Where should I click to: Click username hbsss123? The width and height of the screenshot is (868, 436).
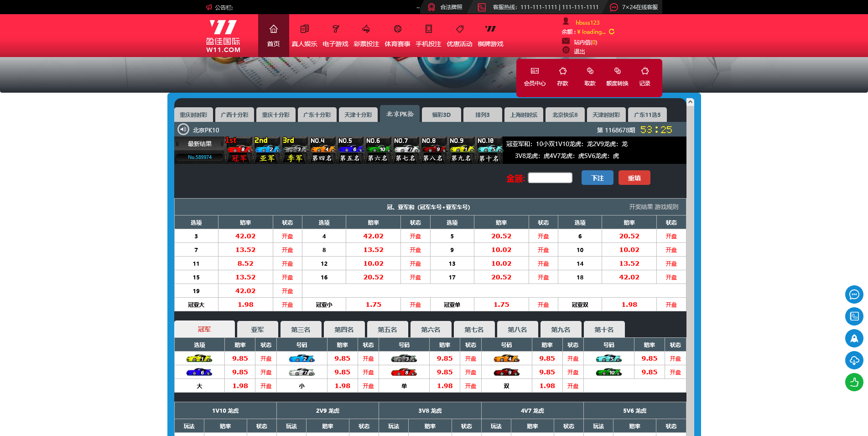(x=587, y=22)
